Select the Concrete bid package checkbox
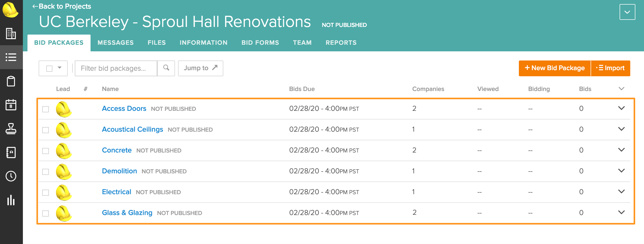The image size is (644, 244). tap(46, 151)
